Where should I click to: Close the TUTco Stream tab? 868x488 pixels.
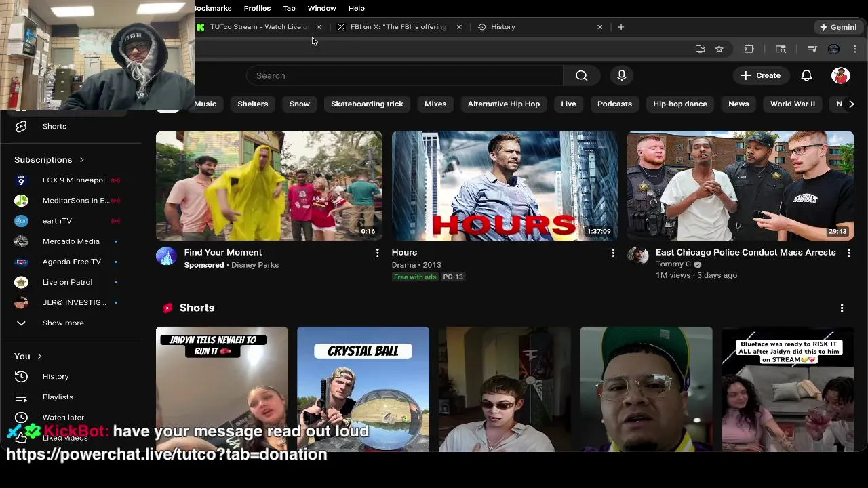pos(319,27)
